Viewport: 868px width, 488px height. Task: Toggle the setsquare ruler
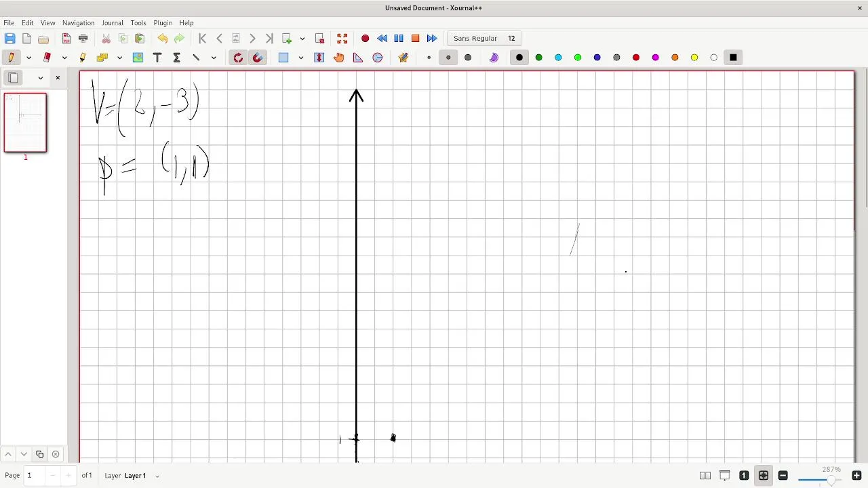point(358,58)
